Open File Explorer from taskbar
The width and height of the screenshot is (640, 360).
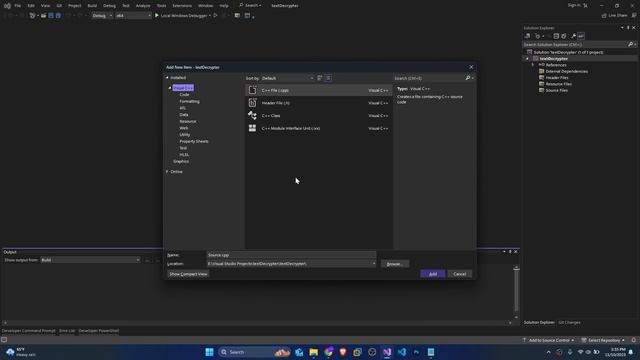pos(313,352)
